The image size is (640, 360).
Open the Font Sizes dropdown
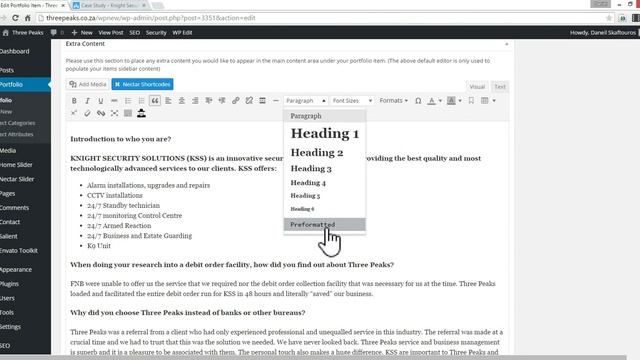click(352, 101)
